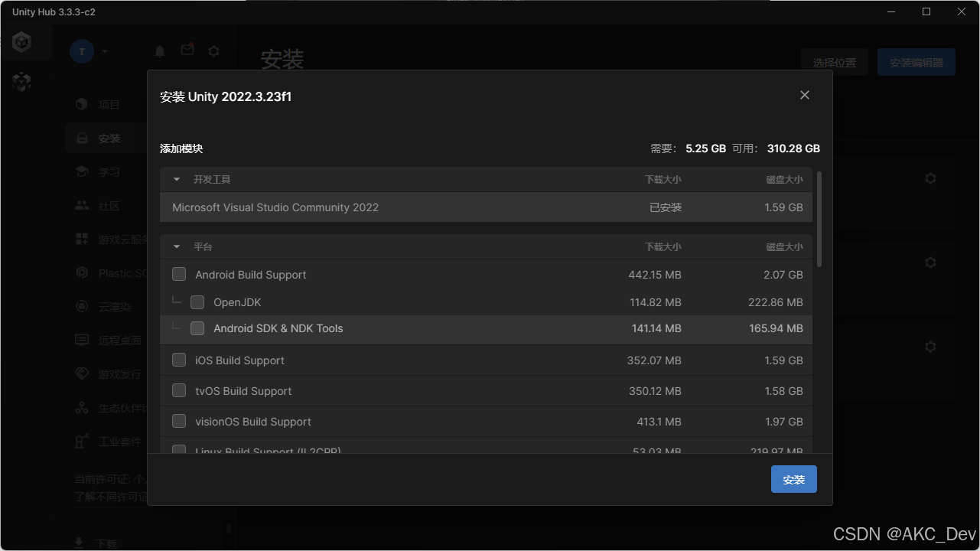The image size is (980, 551).
Task: Click the 项目 sidebar icon
Action: [82, 104]
